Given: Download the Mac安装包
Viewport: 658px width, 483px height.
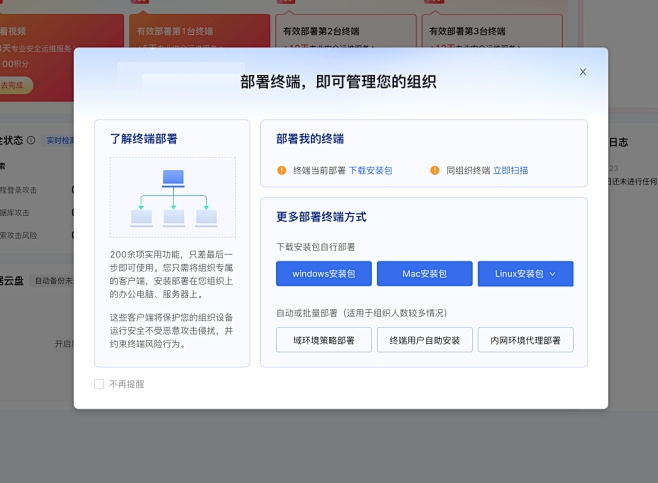Looking at the screenshot, I should pyautogui.click(x=424, y=273).
